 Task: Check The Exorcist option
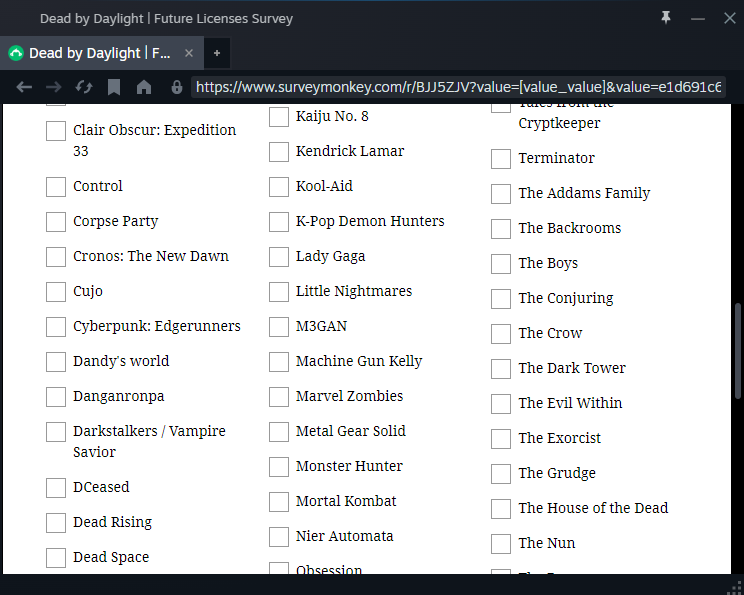point(501,439)
